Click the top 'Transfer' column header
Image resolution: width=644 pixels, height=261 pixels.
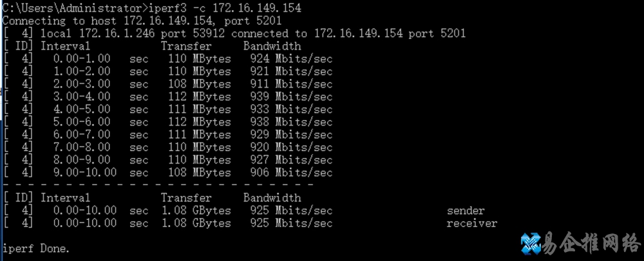coord(186,46)
